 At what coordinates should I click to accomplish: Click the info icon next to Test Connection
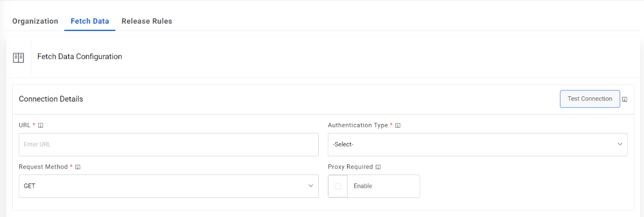tap(625, 99)
